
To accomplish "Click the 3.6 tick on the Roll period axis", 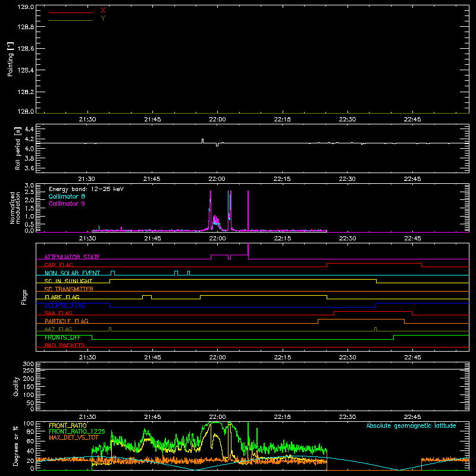I will click(29, 168).
